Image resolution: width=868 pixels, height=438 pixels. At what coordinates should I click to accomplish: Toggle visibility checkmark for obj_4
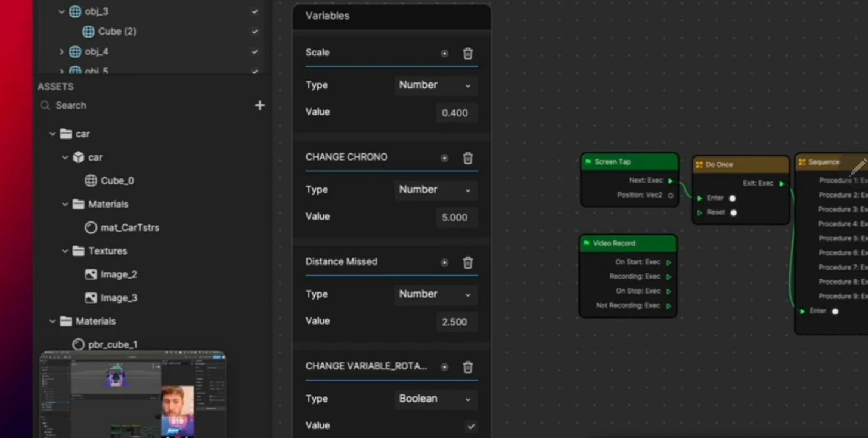255,52
